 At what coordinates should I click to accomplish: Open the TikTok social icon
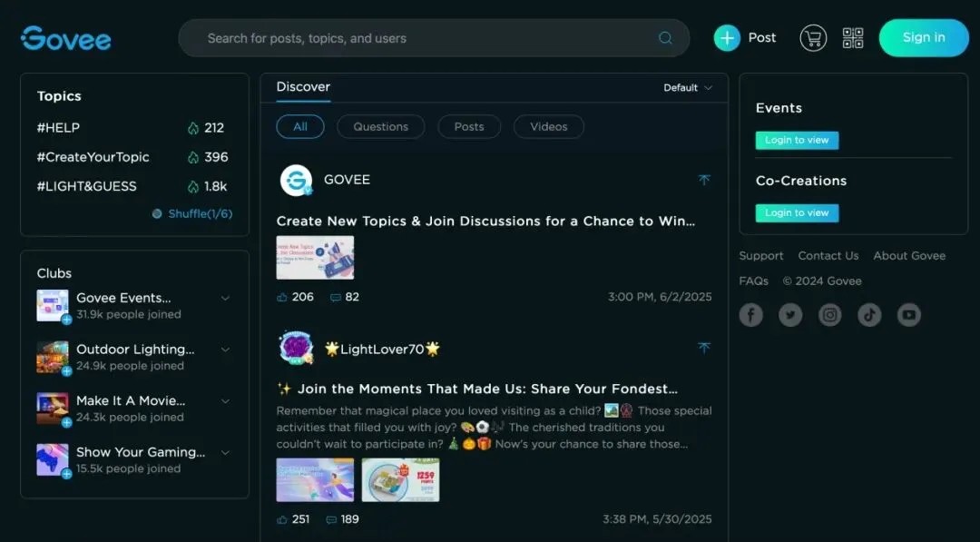tap(869, 315)
